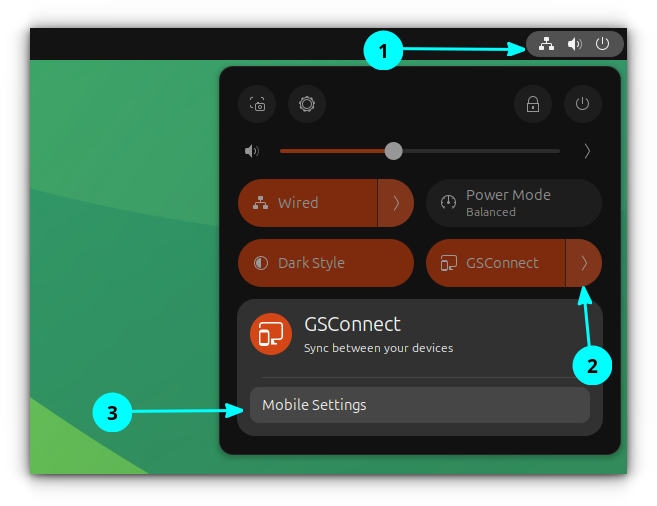Click the volume slider handle
This screenshot has height=506, width=657.
click(394, 151)
